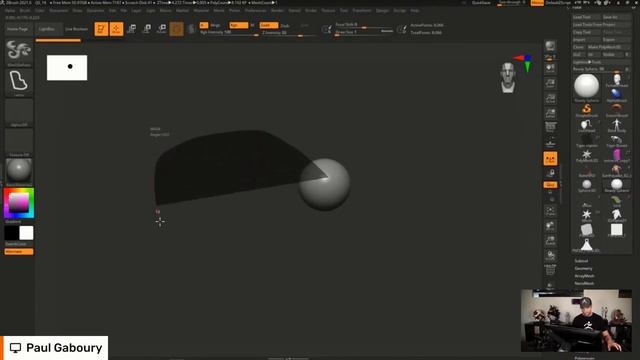
Task: Open the Texture Off selector
Action: click(19, 141)
